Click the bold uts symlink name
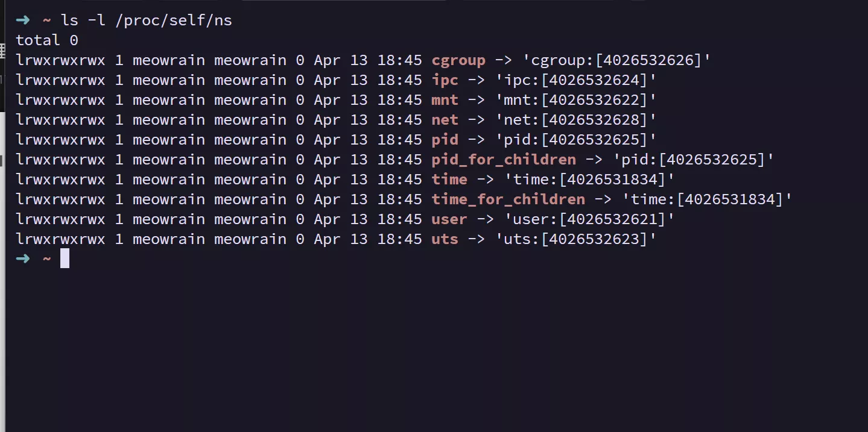The height and width of the screenshot is (432, 868). pos(445,239)
